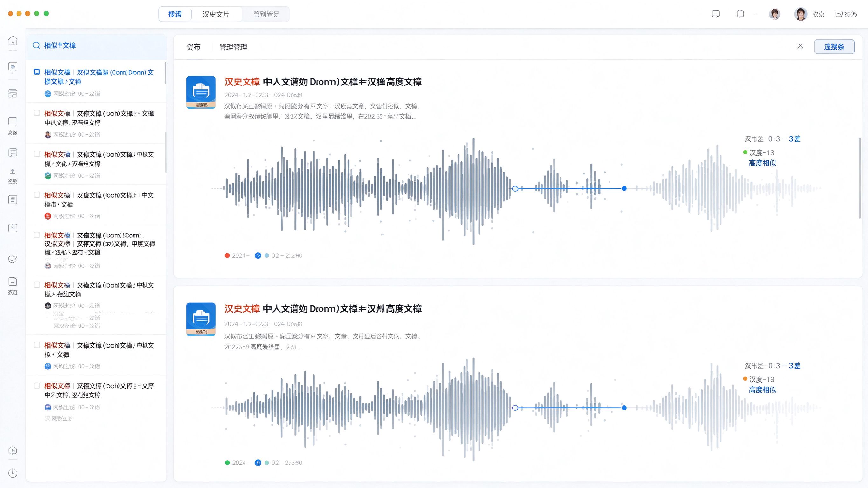868x488 pixels.
Task: Click the solid blue handle on first waveform
Action: coord(624,189)
